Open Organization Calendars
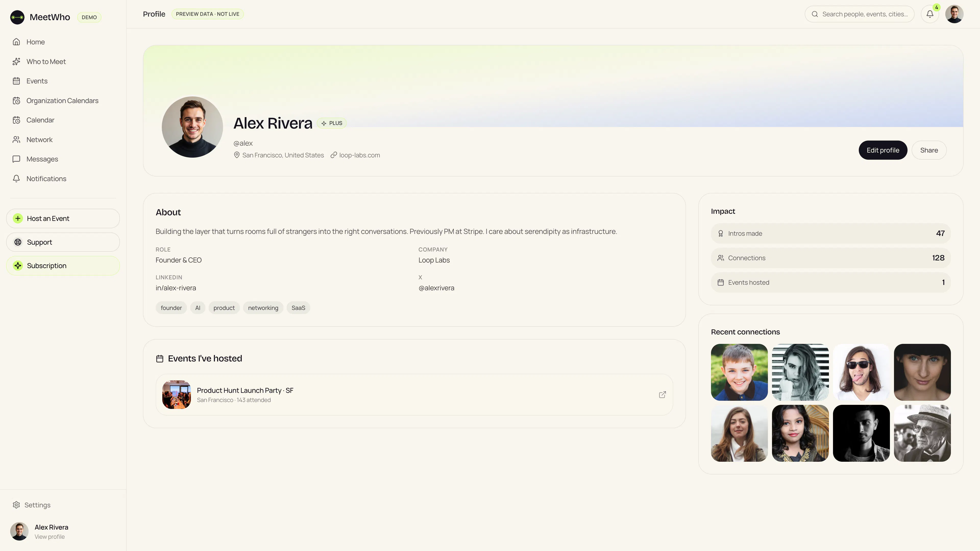Viewport: 980px width, 551px height. pos(63,101)
